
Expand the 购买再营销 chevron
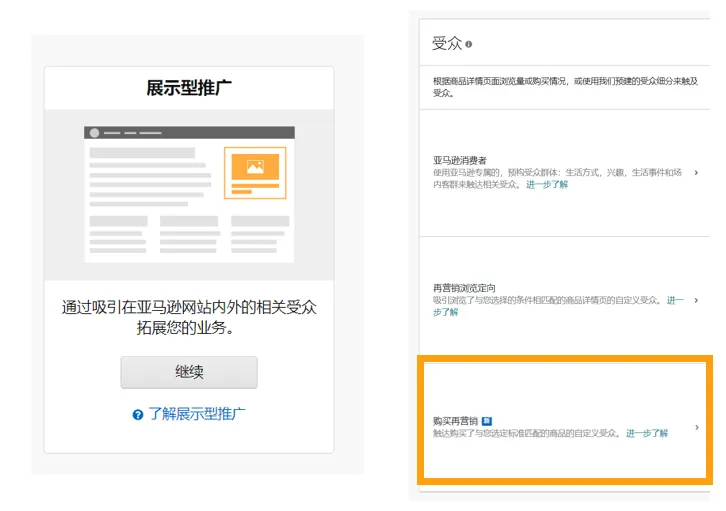(696, 427)
